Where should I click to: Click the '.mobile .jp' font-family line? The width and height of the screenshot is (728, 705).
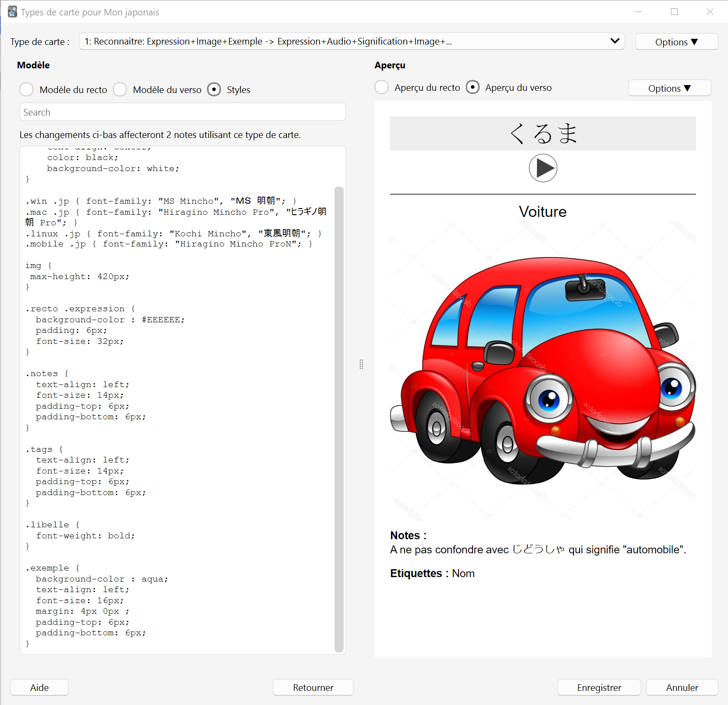pos(169,244)
